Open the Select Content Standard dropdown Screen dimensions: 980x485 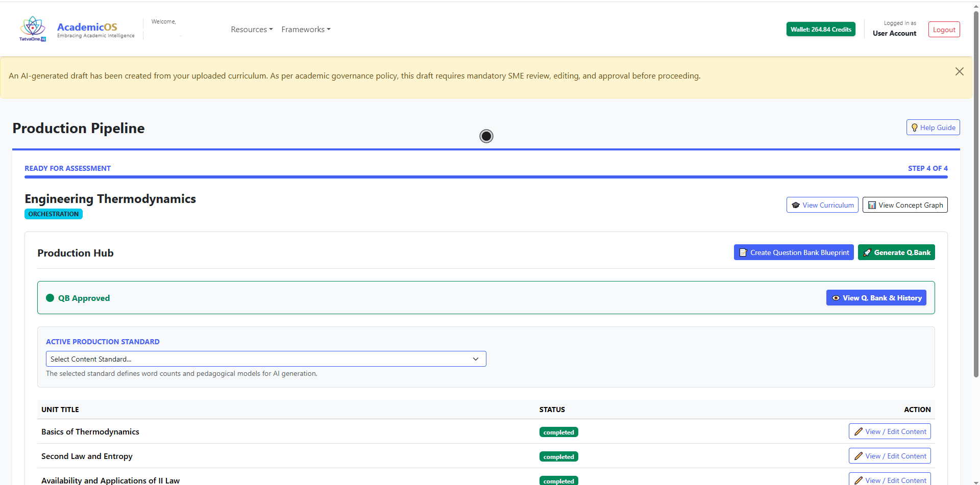265,359
